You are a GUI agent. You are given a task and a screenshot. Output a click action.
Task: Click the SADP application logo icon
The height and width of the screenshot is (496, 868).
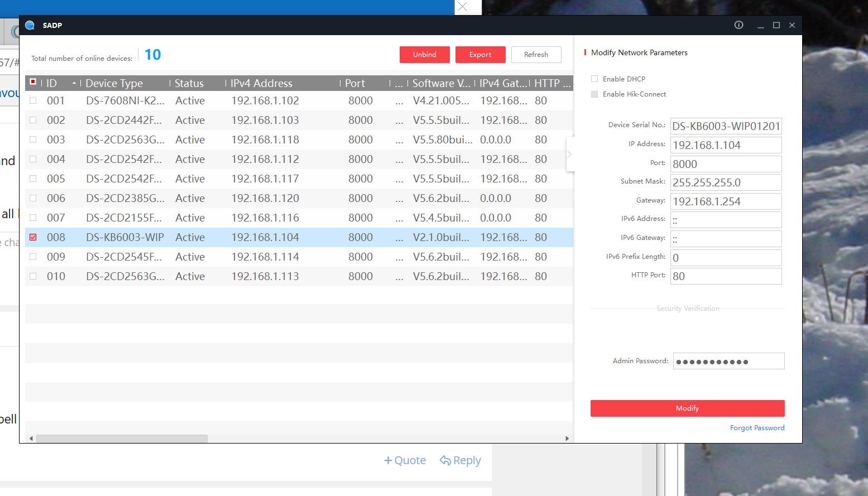point(30,25)
